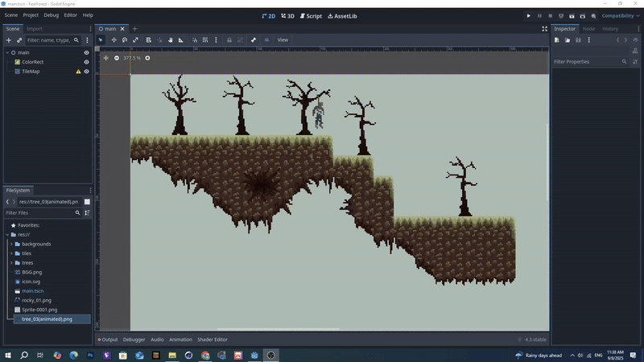
Task: Select the Ruler tool
Action: 180,39
